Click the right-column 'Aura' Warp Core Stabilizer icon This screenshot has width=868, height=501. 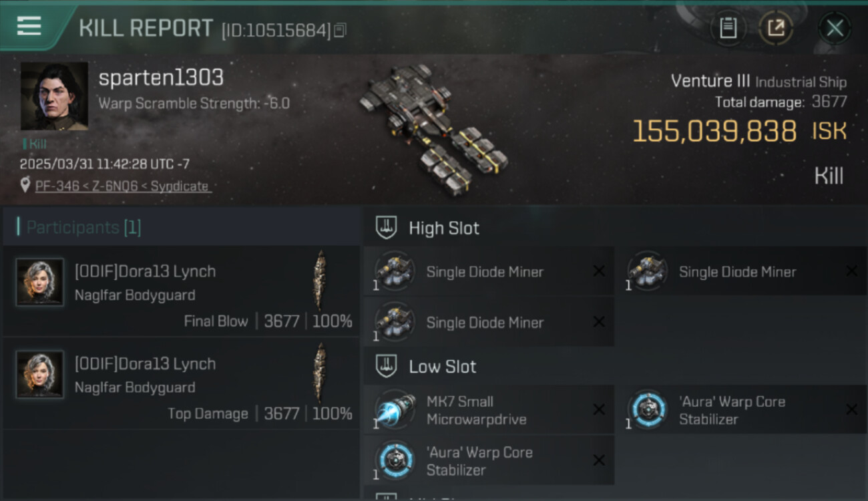(x=648, y=409)
